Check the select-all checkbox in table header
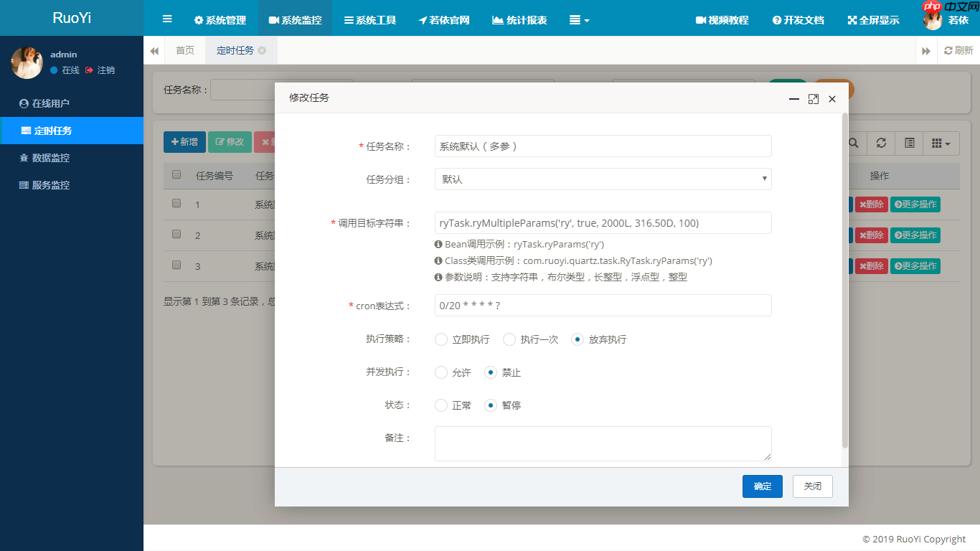Image resolution: width=980 pixels, height=551 pixels. (176, 174)
